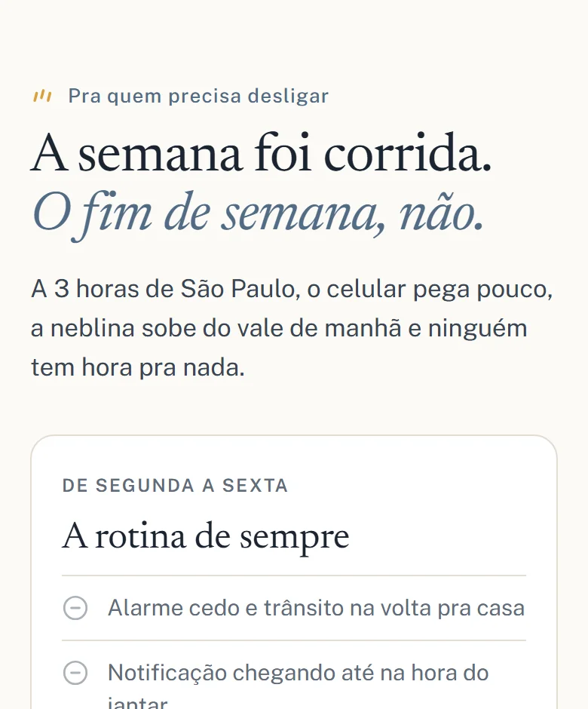Click the words "São Paulo" in the paragraph
This screenshot has height=709, width=588.
[240, 289]
